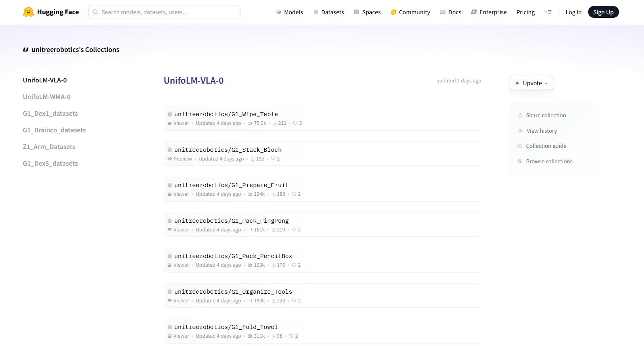The image size is (644, 346).
Task: Open the Spaces navigation item
Action: tap(367, 12)
